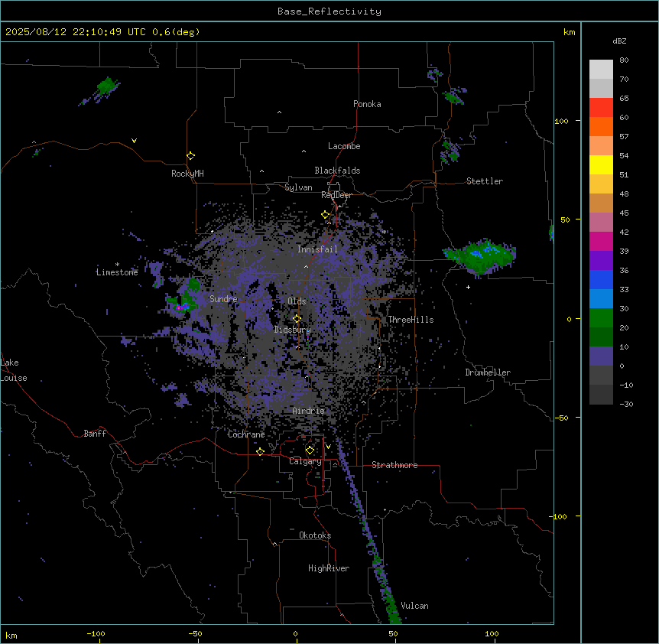Screen dimensions: 659x644
Task: Click the Lacombe city label
Action: point(344,146)
